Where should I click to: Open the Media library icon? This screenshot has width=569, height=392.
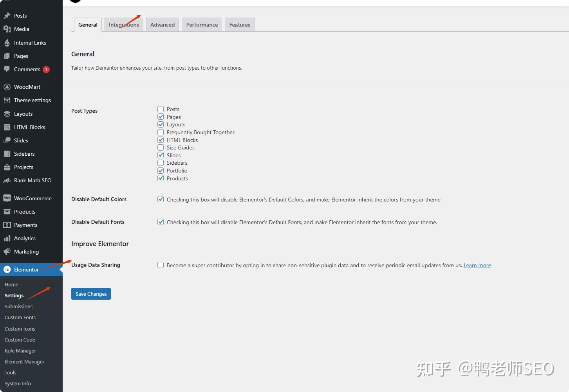pyautogui.click(x=7, y=29)
